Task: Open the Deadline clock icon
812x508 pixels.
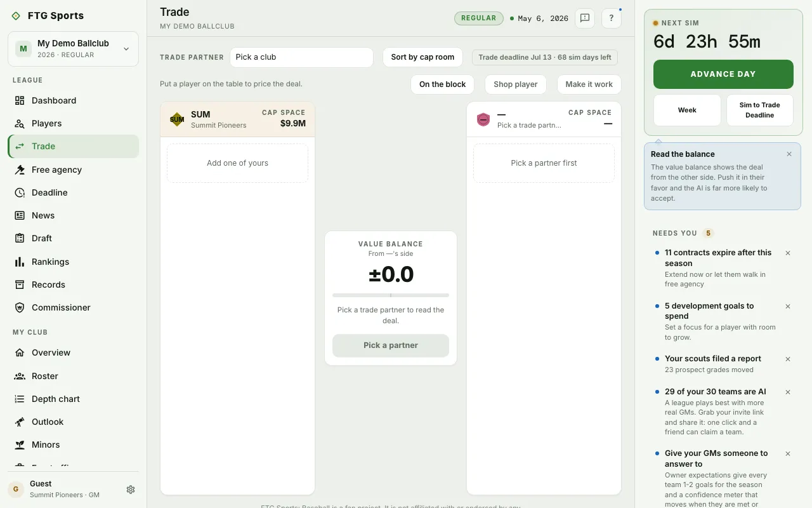Action: [x=20, y=192]
